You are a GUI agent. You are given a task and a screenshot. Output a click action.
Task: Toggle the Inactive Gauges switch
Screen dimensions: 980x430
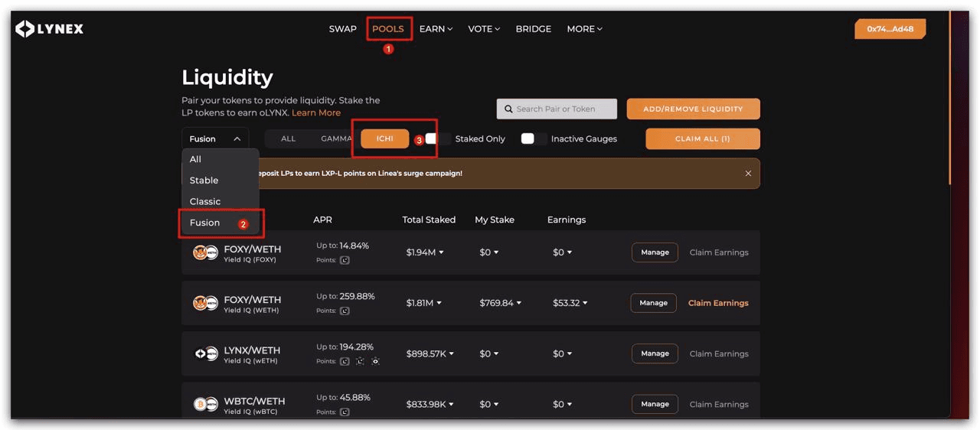tap(534, 138)
